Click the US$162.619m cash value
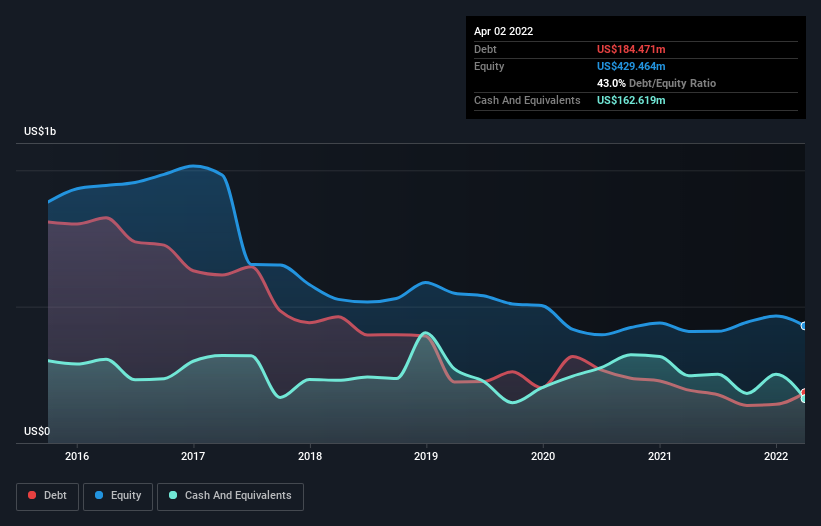Screen dimensions: 821x526 pyautogui.click(x=631, y=100)
